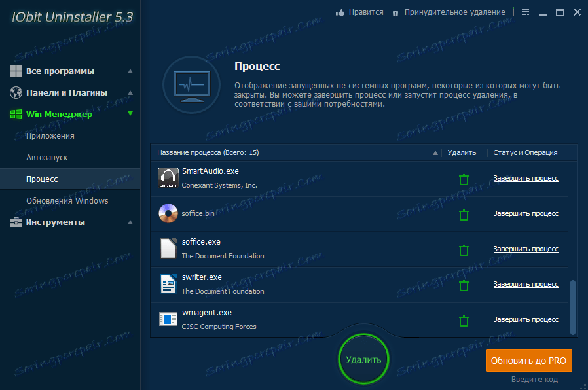Select Все программы menu label
This screenshot has height=390, width=588.
[60, 71]
